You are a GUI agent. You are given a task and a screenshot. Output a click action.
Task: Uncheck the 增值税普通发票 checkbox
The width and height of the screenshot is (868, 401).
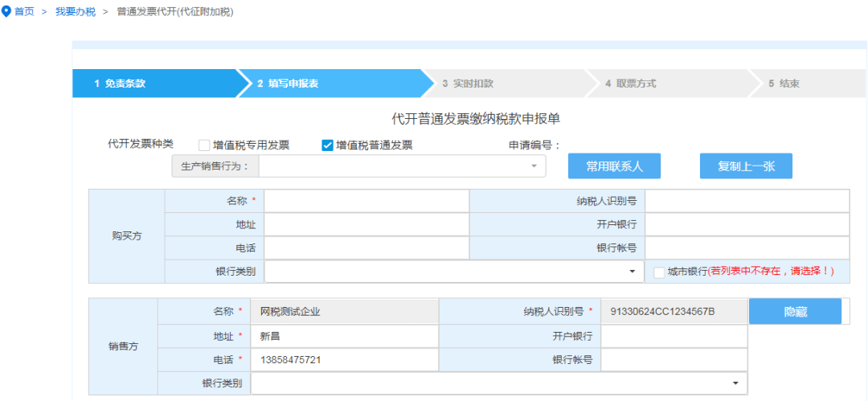click(327, 145)
